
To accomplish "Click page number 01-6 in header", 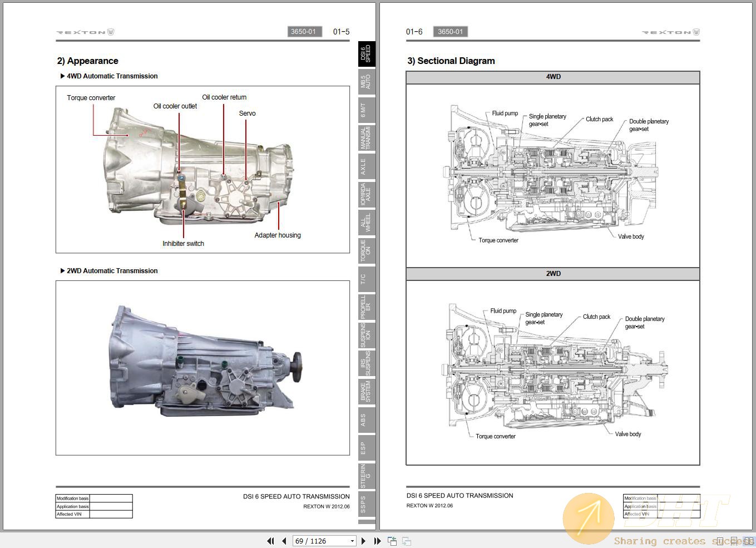I will tap(414, 32).
